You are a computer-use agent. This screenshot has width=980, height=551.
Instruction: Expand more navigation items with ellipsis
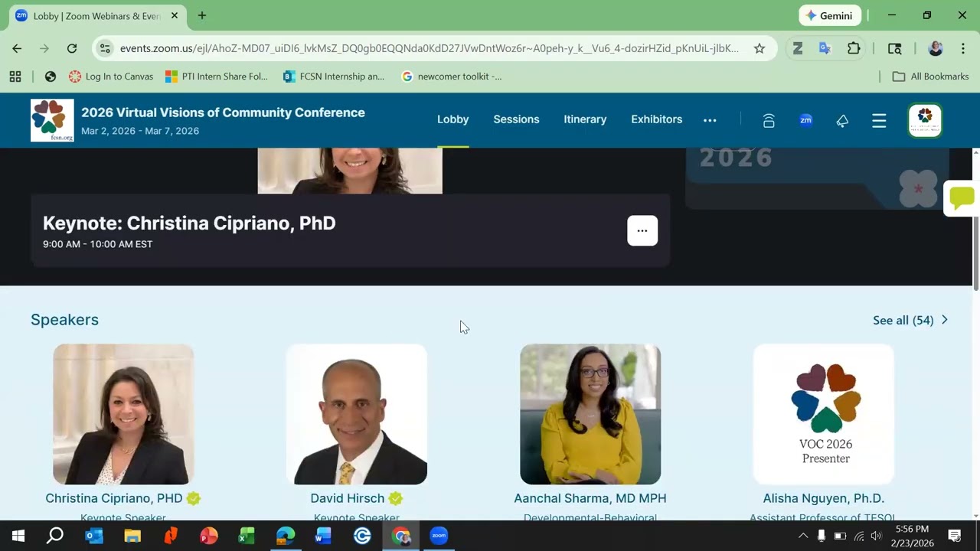(710, 120)
